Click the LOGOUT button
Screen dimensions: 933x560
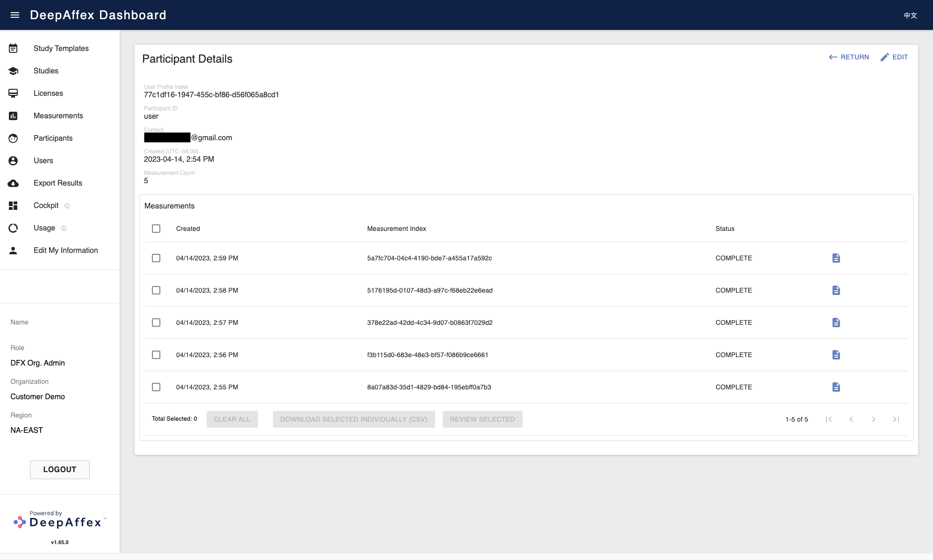pos(60,469)
